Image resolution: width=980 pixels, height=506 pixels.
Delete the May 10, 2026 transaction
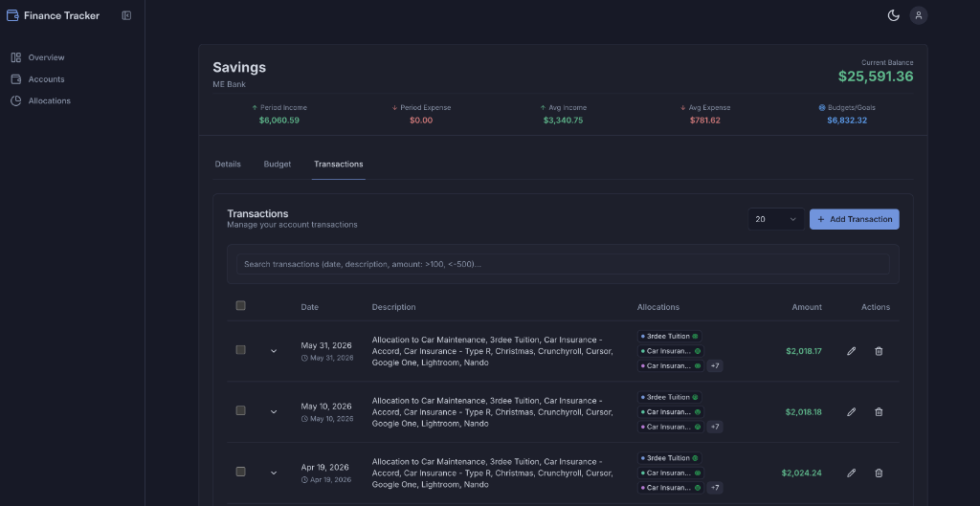(879, 411)
